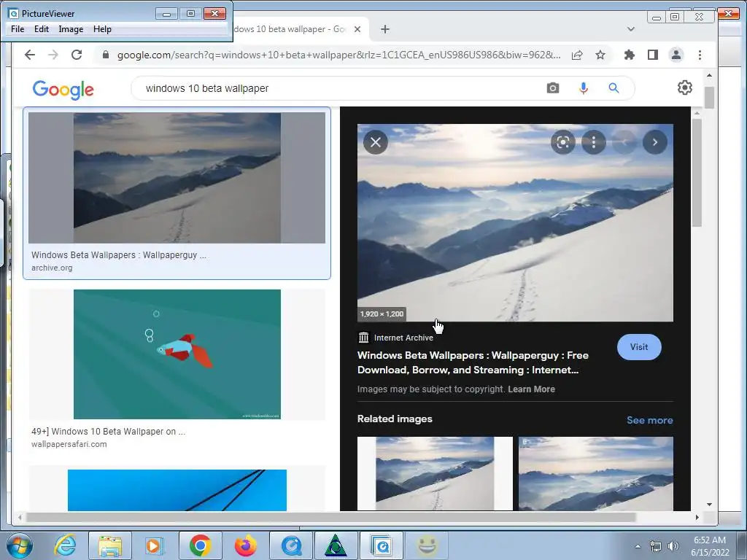Open the volume speaker tray icon

coord(673,546)
